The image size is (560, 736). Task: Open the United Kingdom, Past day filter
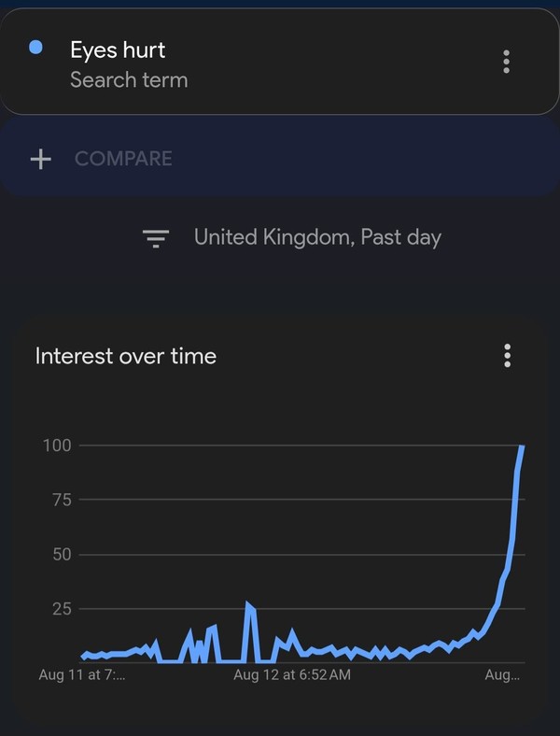(317, 237)
